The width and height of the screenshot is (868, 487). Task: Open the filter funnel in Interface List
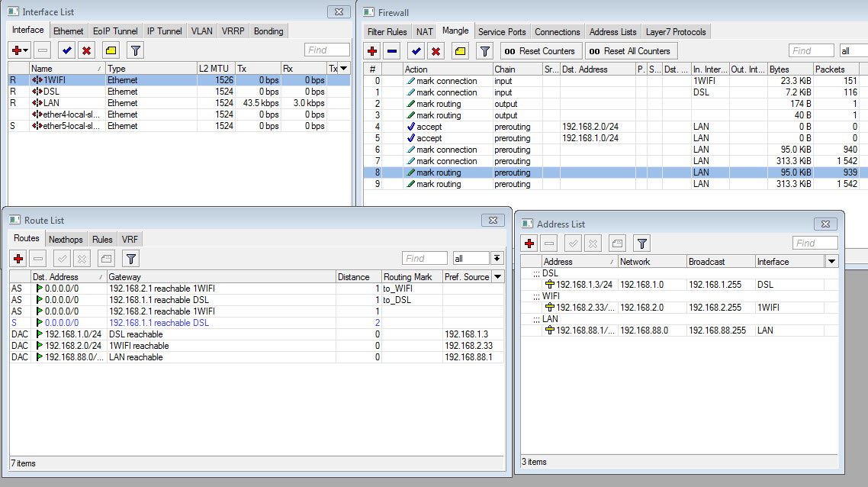coord(135,50)
